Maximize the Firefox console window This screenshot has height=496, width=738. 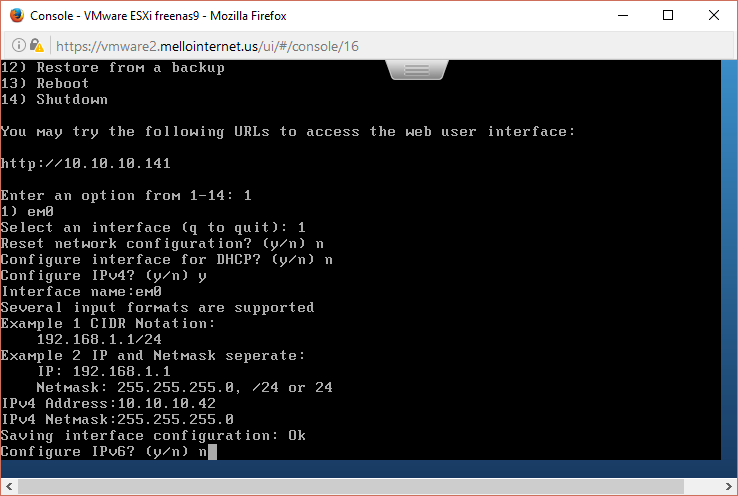(668, 16)
